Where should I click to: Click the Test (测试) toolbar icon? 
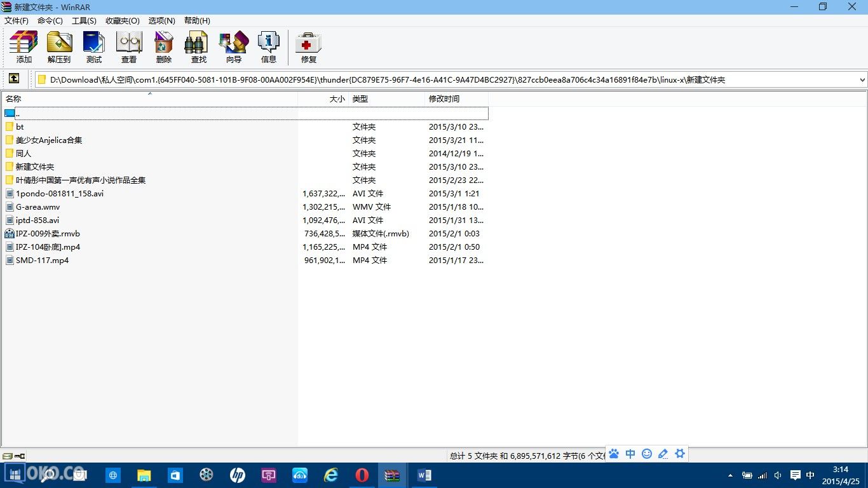(x=94, y=47)
